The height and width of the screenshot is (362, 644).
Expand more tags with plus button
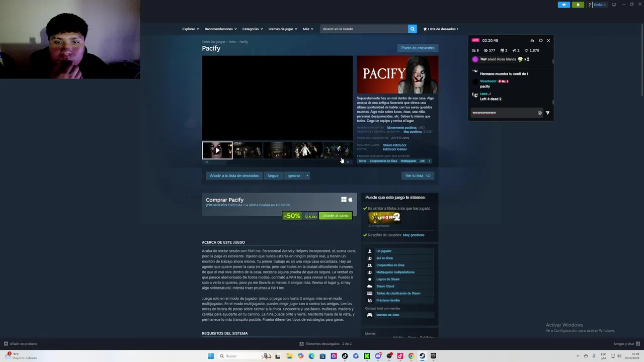pos(429,161)
